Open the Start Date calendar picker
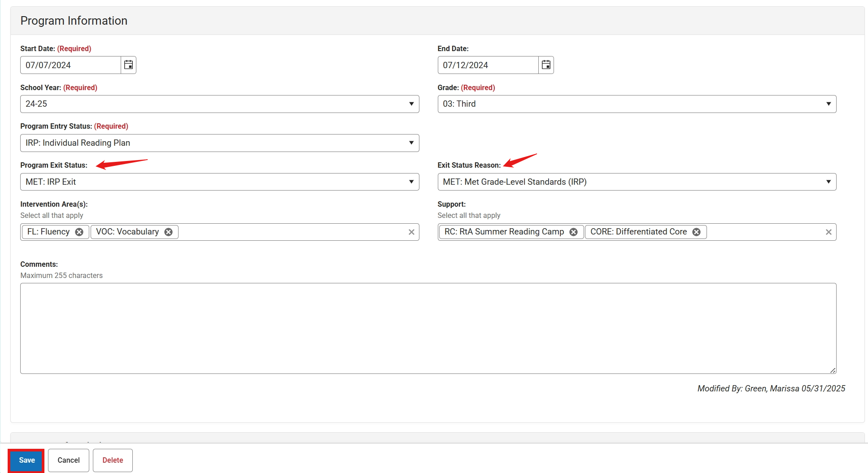 point(128,65)
